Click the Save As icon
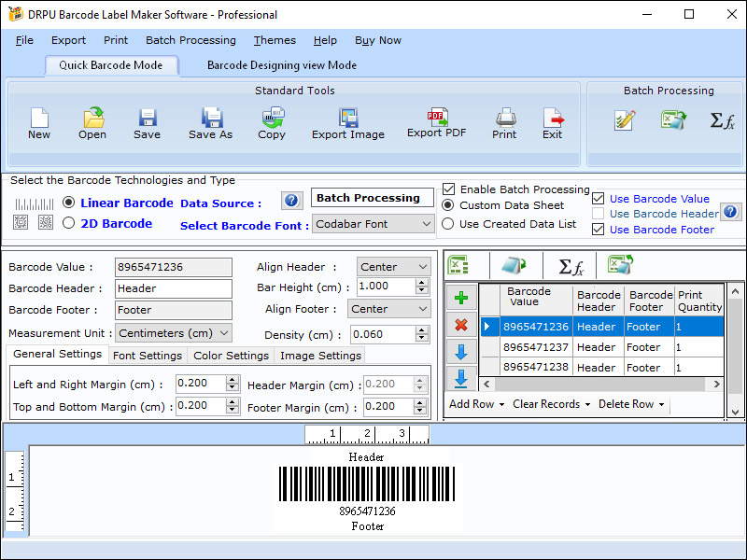Viewport: 747px width, 560px height. click(x=210, y=119)
